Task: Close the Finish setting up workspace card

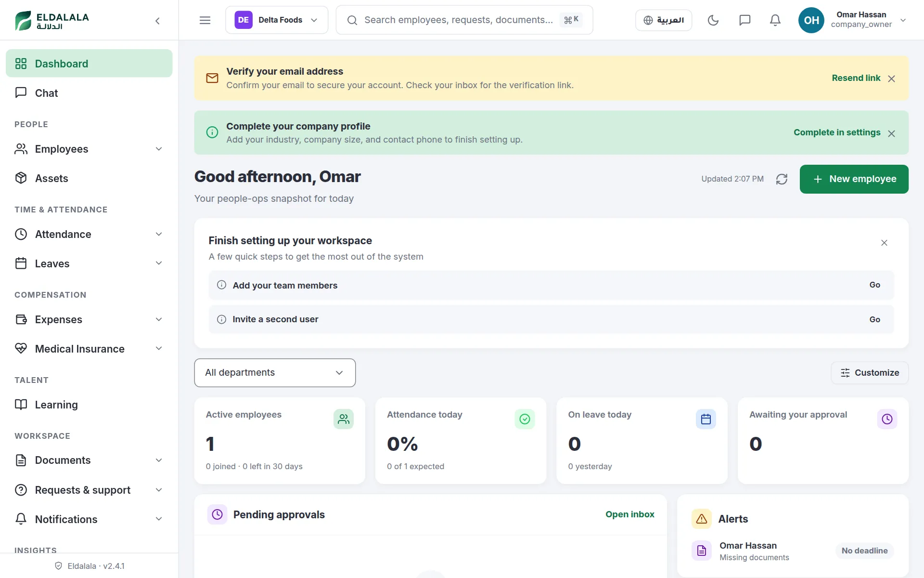Action: (884, 243)
